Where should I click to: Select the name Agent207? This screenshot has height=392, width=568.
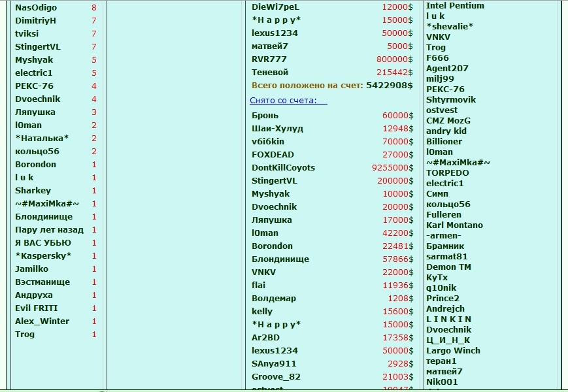click(x=447, y=69)
